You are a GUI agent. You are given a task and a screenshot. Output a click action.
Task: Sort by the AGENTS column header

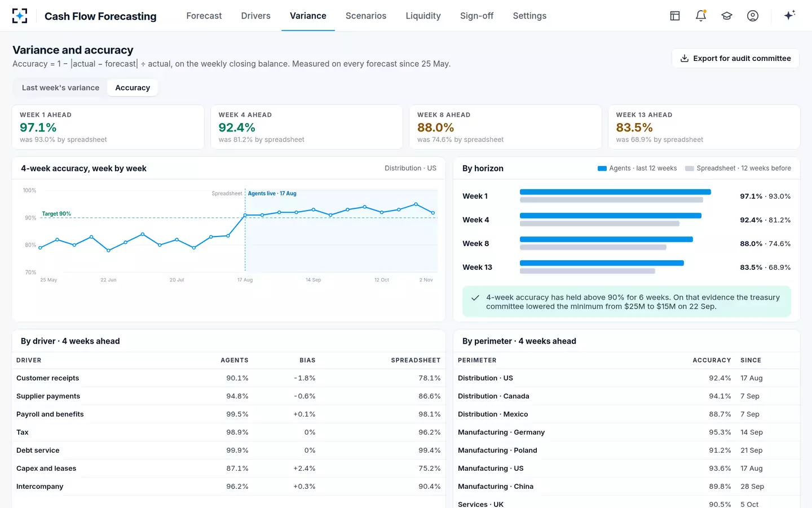(x=235, y=360)
